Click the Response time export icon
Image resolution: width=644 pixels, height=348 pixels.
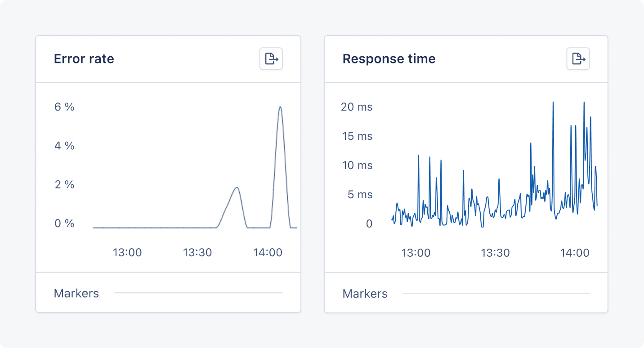click(577, 59)
